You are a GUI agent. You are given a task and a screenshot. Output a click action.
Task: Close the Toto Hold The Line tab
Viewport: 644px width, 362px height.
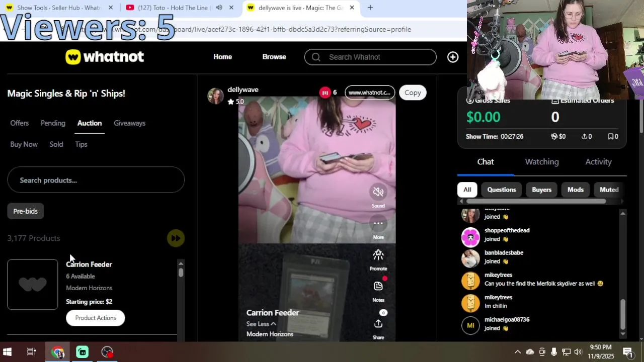point(231,8)
